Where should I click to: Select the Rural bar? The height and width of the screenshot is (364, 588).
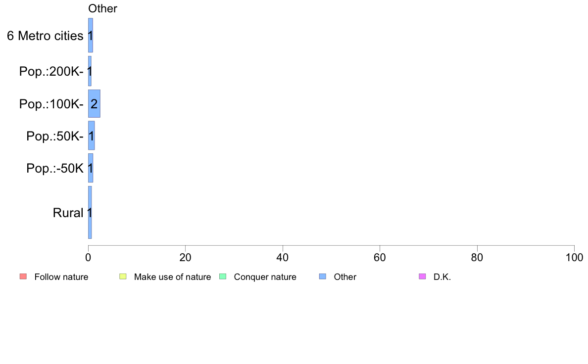pyautogui.click(x=90, y=212)
